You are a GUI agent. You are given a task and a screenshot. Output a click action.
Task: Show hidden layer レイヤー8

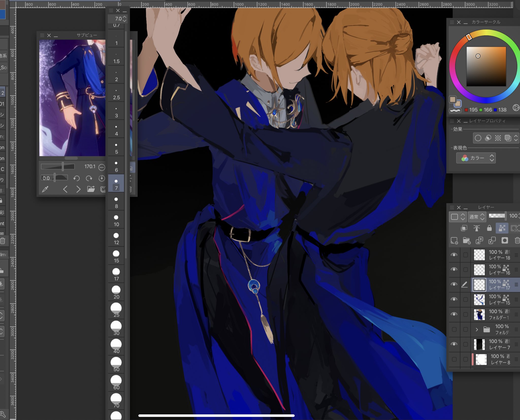point(454,359)
